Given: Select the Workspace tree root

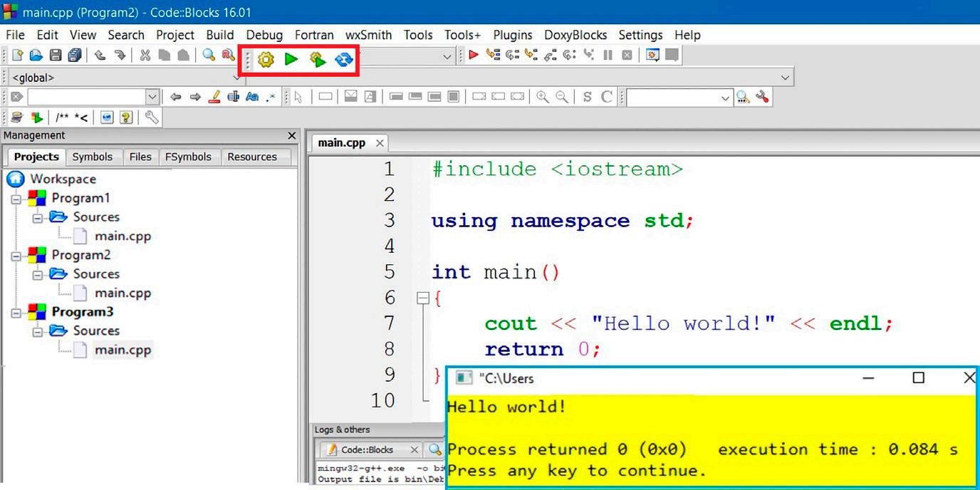Looking at the screenshot, I should tap(63, 179).
